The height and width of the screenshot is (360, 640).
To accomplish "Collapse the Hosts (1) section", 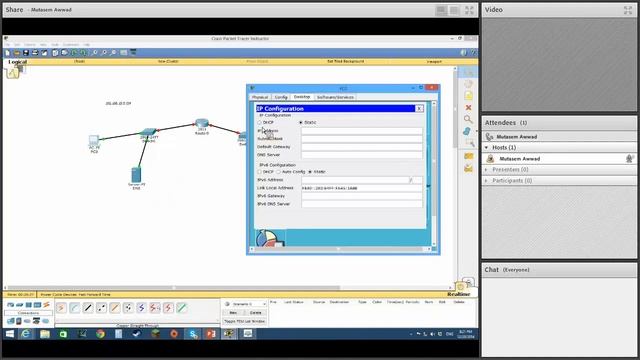I will point(487,147).
